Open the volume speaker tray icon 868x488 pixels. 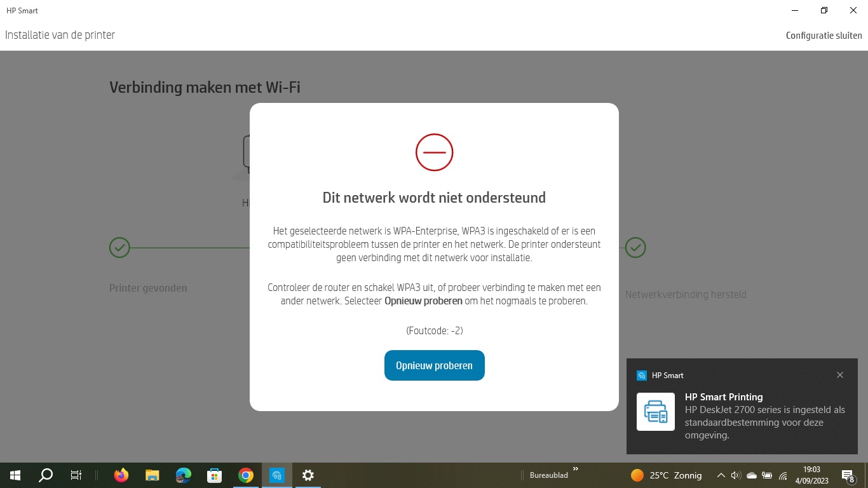pyautogui.click(x=736, y=475)
